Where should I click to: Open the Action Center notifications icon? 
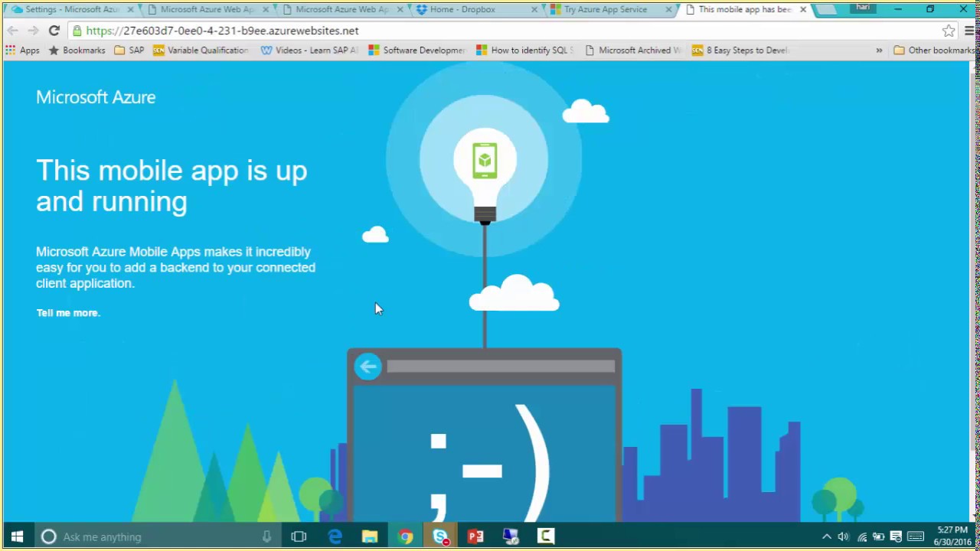896,536
